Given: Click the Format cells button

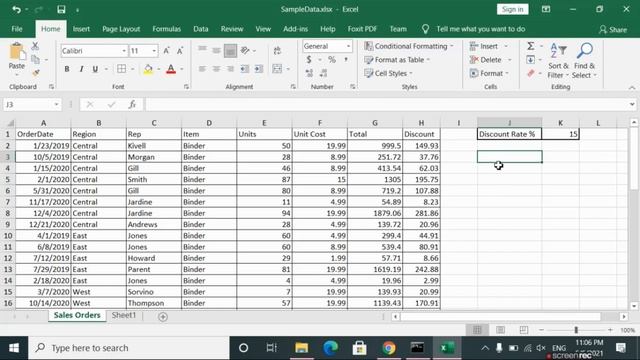Looking at the screenshot, I should click(489, 73).
